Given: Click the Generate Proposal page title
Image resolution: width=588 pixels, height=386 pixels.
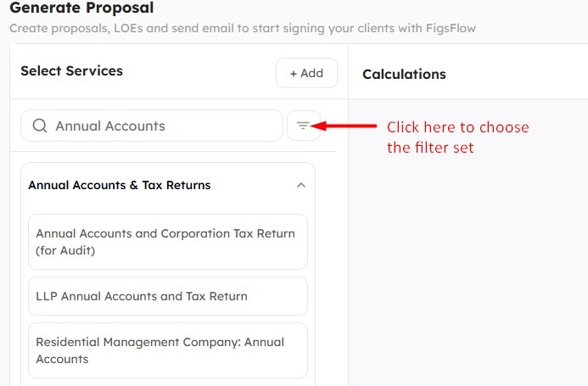Looking at the screenshot, I should coord(81,8).
